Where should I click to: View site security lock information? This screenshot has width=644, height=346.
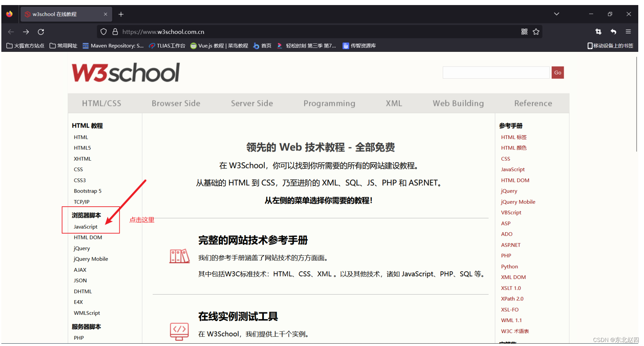115,32
